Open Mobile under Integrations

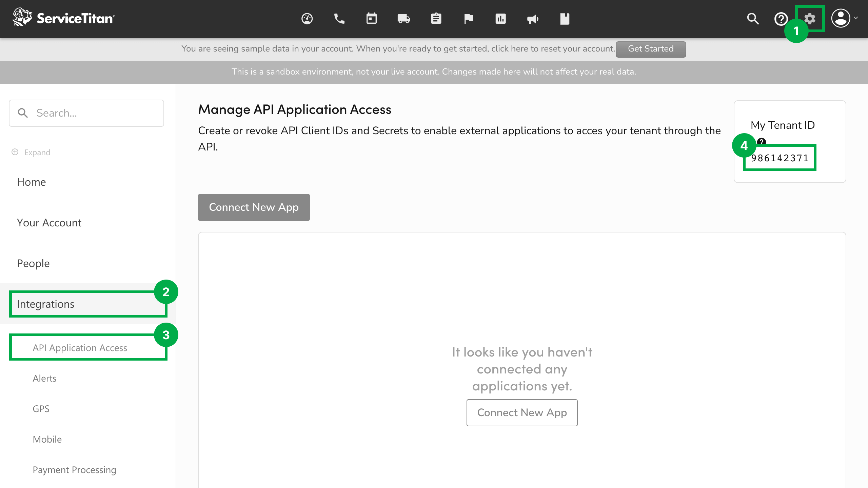[x=47, y=439]
